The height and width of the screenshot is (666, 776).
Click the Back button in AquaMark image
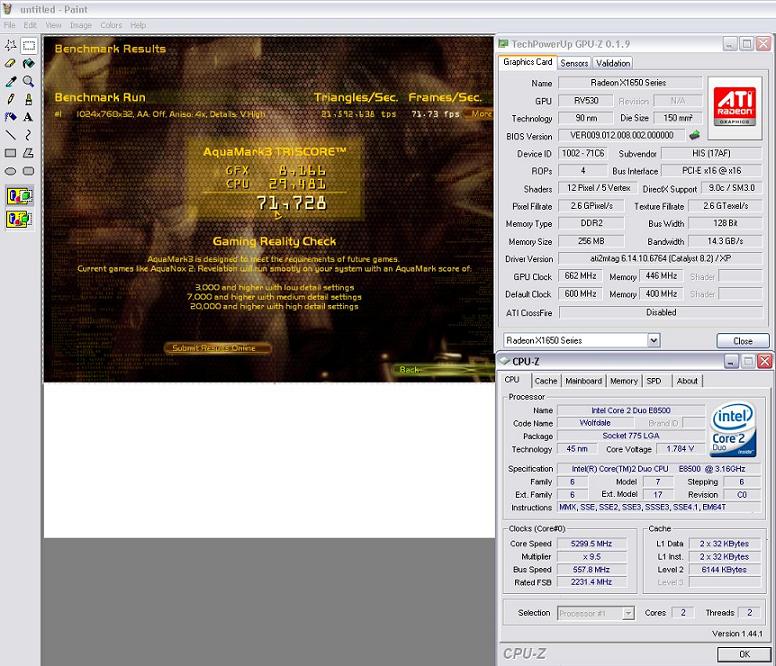tap(444, 370)
